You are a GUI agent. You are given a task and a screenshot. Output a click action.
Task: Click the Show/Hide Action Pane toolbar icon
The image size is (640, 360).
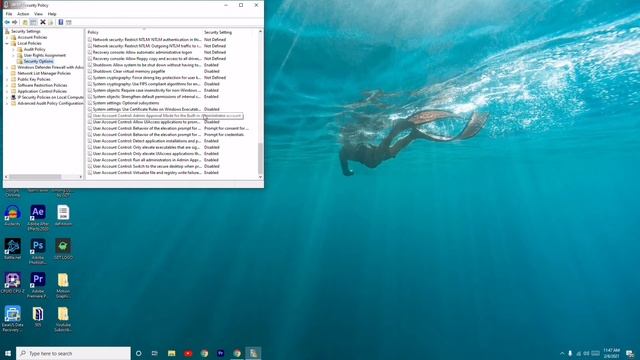click(x=69, y=22)
